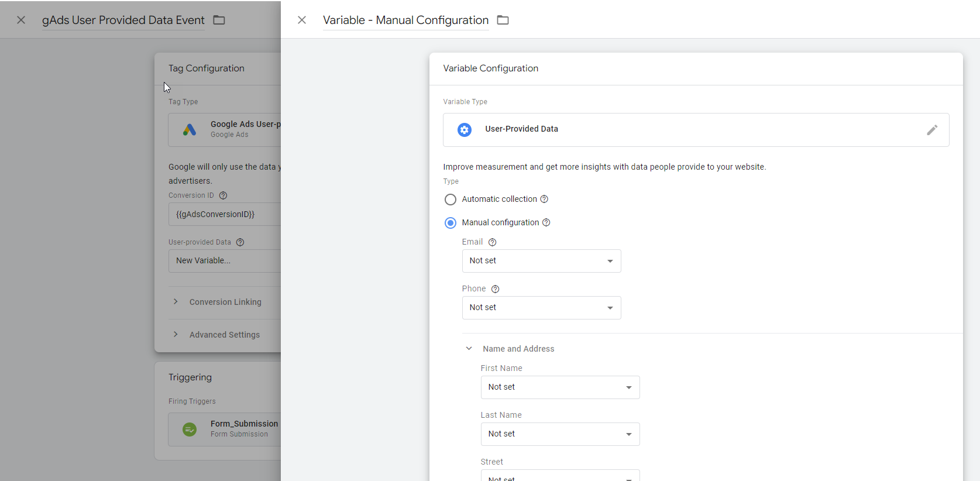
Task: Select Automatic collection radio button
Action: tap(450, 200)
